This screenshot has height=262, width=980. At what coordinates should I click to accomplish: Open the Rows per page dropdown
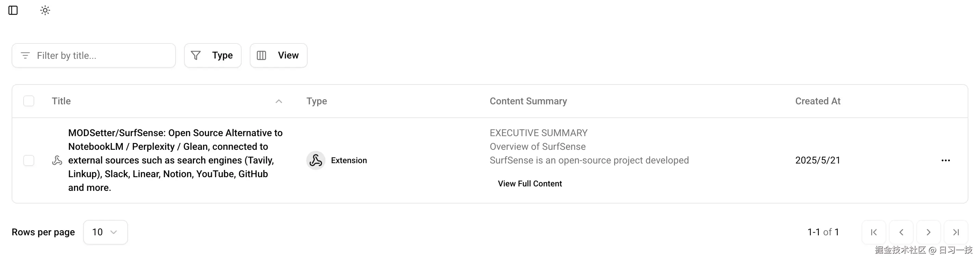point(105,232)
